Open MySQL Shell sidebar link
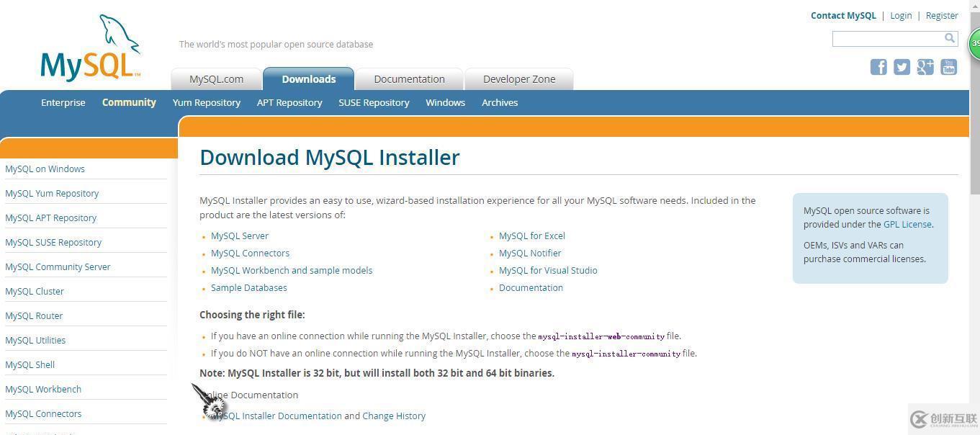Viewport: 980px width, 435px height. point(30,364)
